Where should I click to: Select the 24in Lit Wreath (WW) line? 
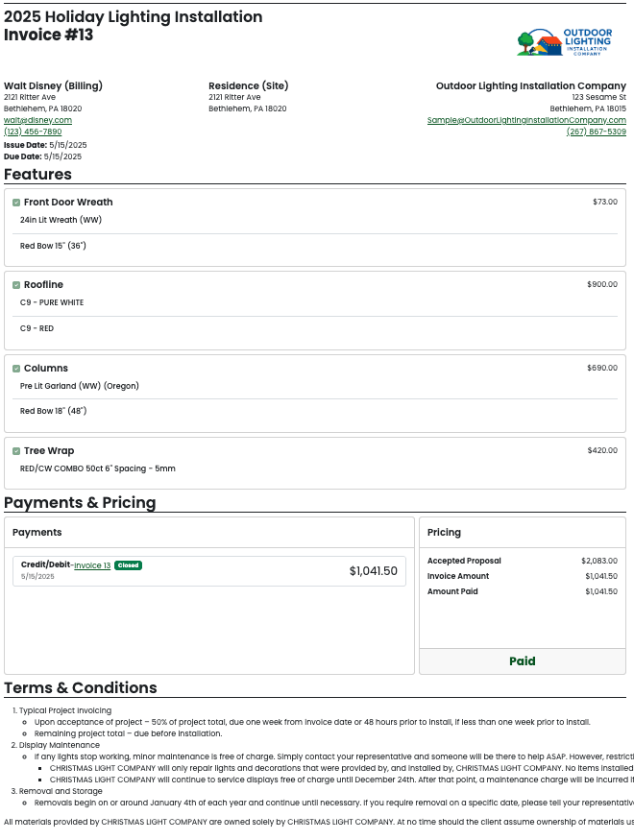(x=61, y=220)
